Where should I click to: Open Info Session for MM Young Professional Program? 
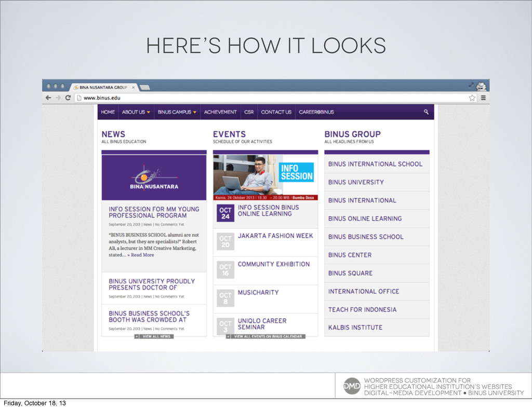[154, 212]
